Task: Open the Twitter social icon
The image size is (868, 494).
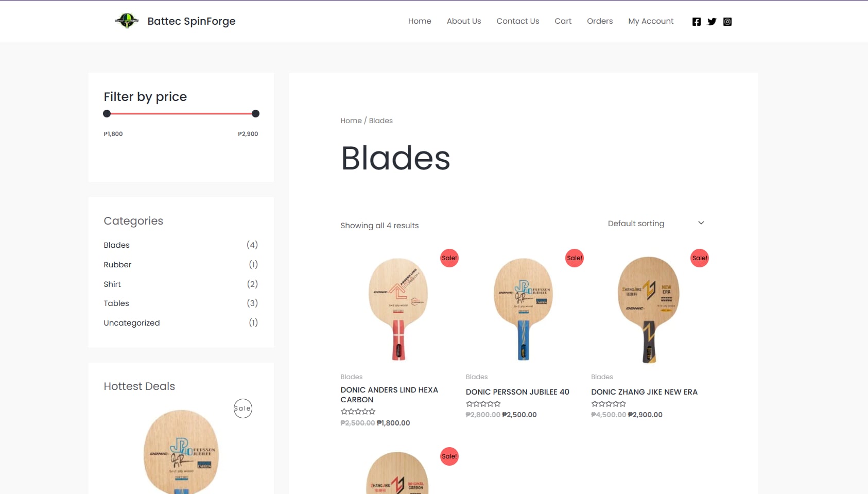Action: 712,21
